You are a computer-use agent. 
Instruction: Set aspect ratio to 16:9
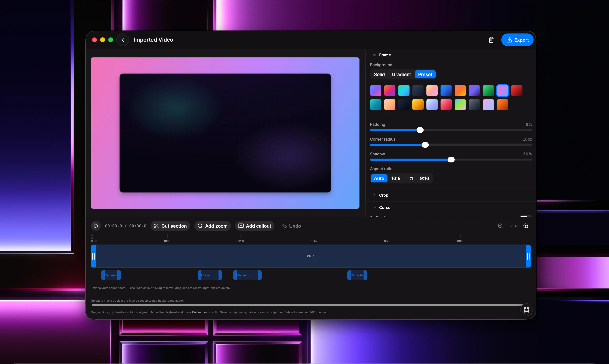[396, 179]
